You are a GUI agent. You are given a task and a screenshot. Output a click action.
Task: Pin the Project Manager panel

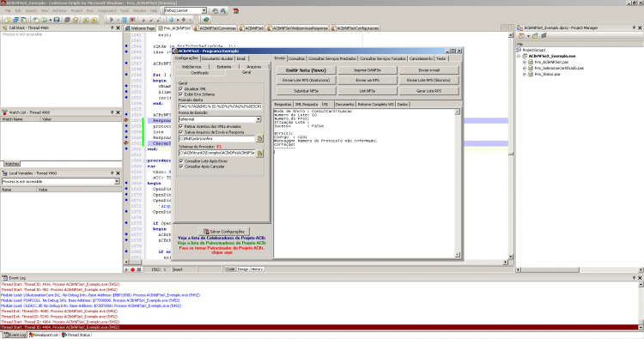[x=634, y=28]
